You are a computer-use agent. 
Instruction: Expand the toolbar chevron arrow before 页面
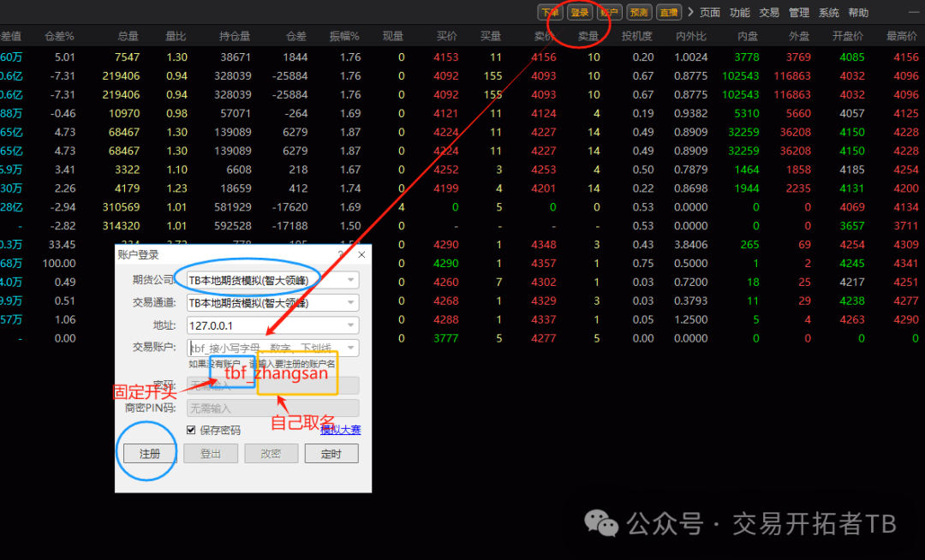point(690,12)
